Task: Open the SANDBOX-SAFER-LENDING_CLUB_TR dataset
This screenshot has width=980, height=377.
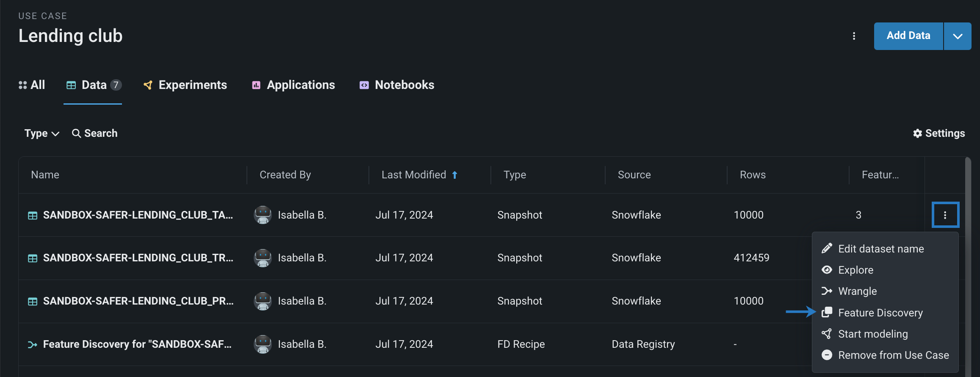Action: (x=138, y=258)
